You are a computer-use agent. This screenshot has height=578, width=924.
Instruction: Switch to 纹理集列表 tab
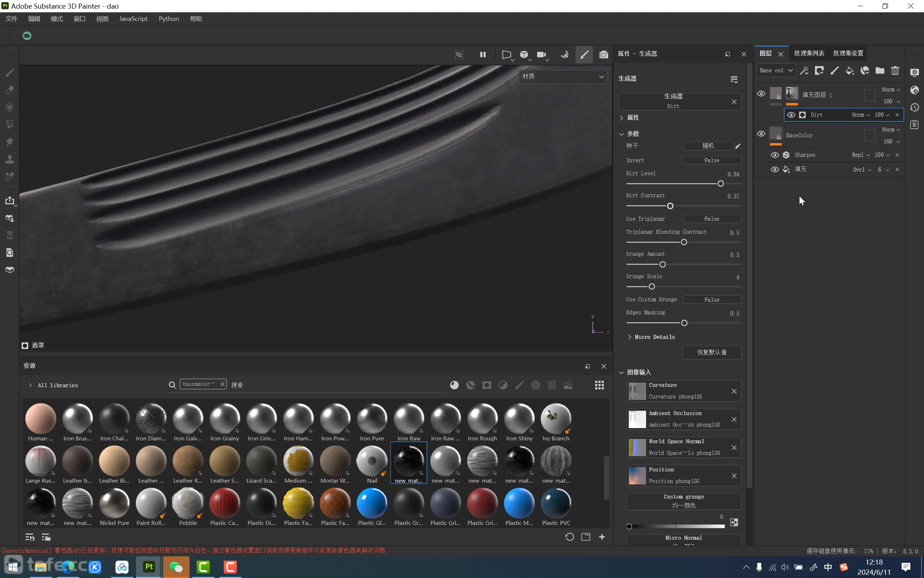(809, 53)
